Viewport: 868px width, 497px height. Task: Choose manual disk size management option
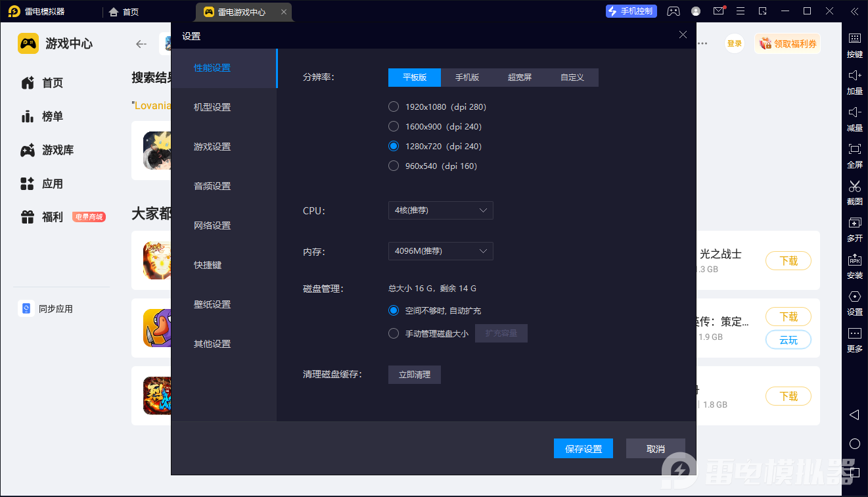click(394, 333)
